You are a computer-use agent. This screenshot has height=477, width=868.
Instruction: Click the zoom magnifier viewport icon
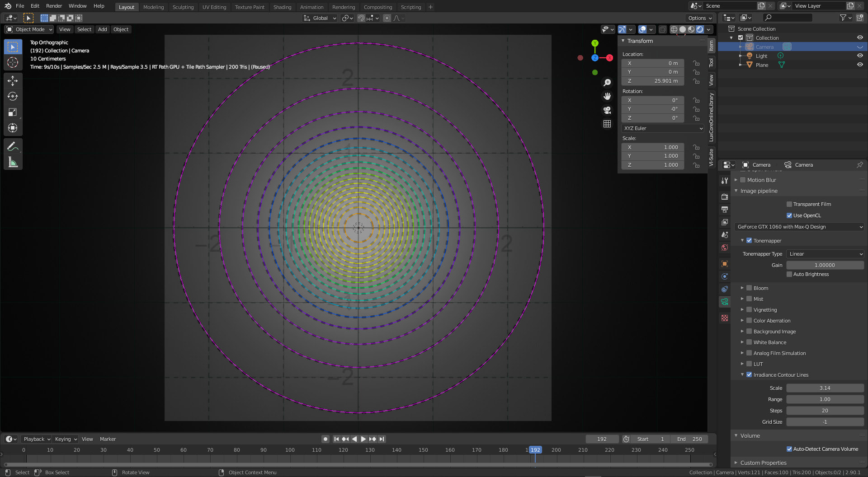click(x=607, y=83)
